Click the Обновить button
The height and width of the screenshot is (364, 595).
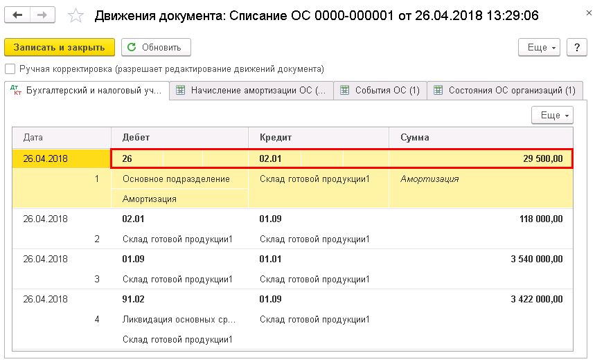tap(156, 47)
